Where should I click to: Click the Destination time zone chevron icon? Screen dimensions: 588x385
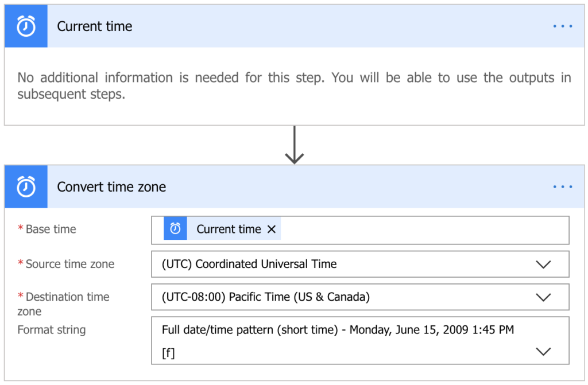(543, 297)
